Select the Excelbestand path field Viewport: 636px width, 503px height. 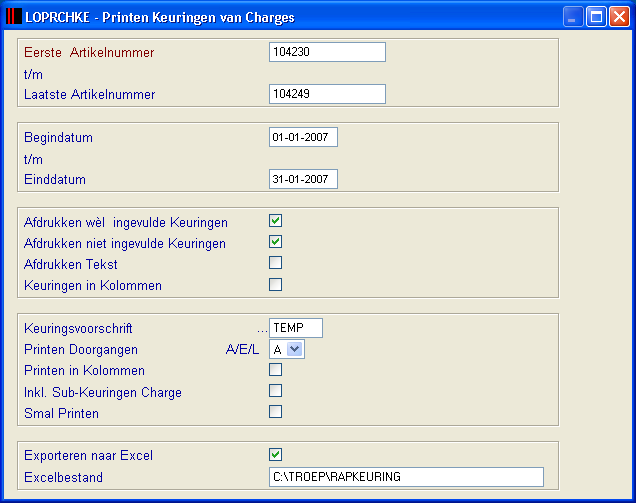(406, 477)
